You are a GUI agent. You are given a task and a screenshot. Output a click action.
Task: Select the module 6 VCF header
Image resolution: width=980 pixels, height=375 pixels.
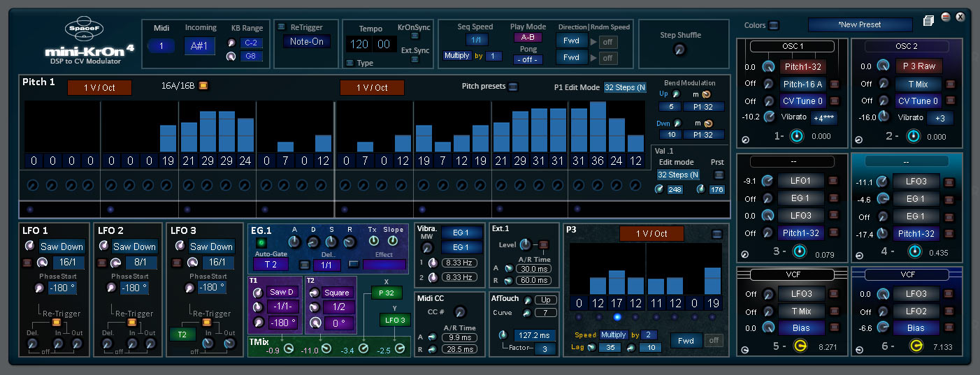tap(907, 275)
